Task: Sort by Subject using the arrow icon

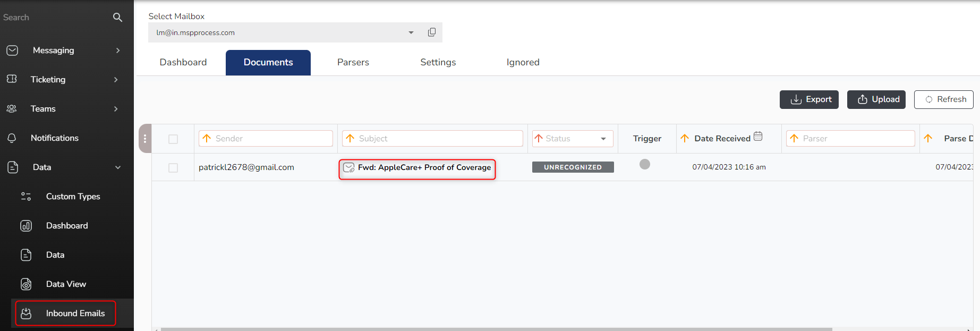Action: coord(350,138)
